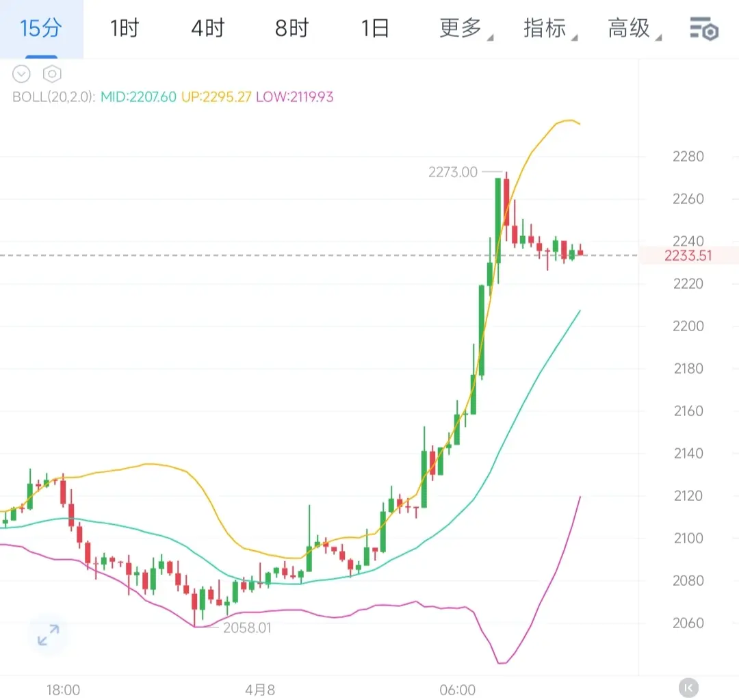Click the 2273.00 high price marker
The image size is (739, 700).
(452, 172)
